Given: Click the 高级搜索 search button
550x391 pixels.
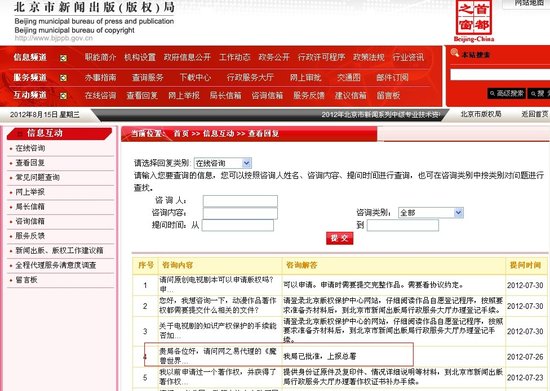Looking at the screenshot, I should click(507, 93).
